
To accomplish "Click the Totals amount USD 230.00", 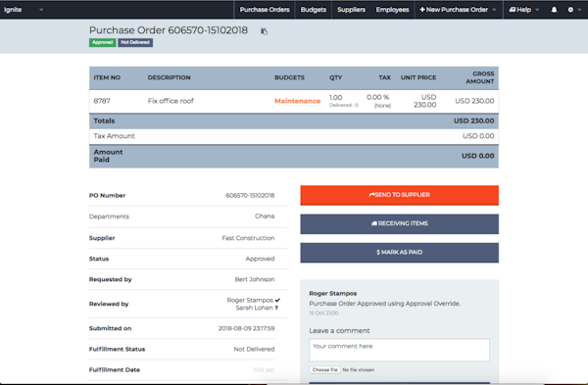I will [474, 121].
